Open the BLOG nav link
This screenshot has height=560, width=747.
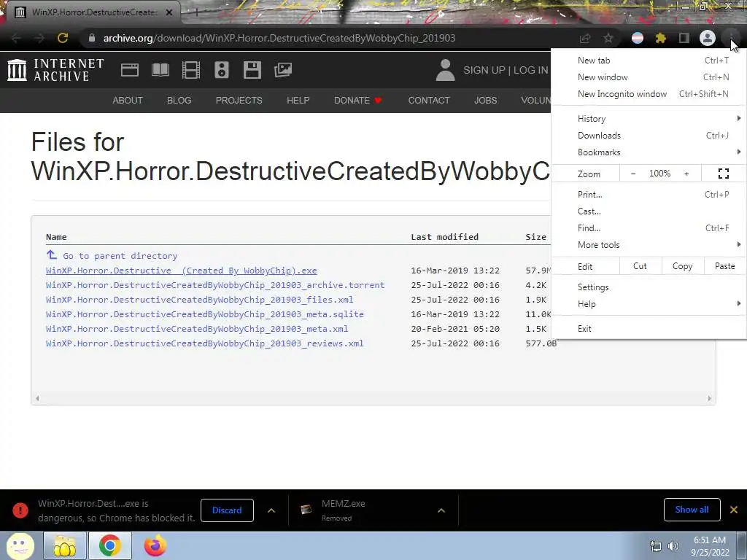pos(179,101)
